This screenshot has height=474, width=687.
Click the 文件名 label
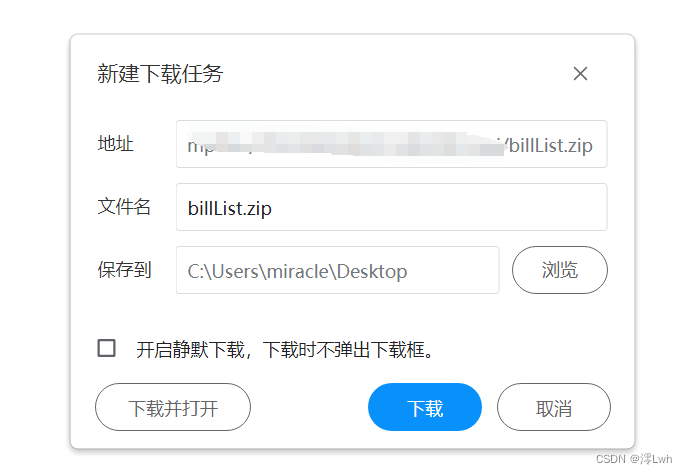point(124,207)
